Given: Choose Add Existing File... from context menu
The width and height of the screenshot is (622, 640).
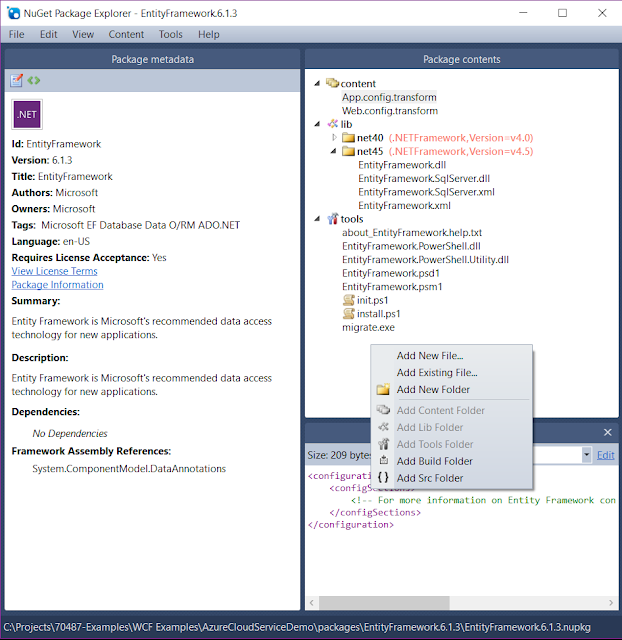Looking at the screenshot, I should 451,372.
